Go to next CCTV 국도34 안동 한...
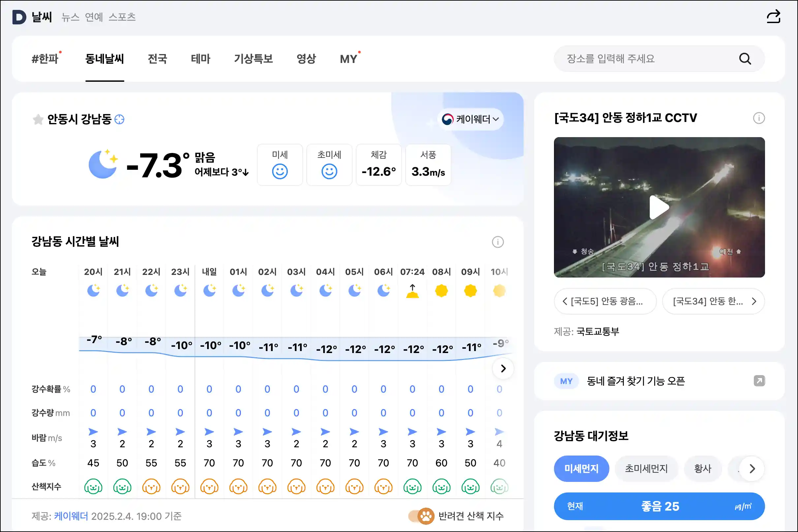Image resolution: width=798 pixels, height=532 pixels. coord(713,301)
